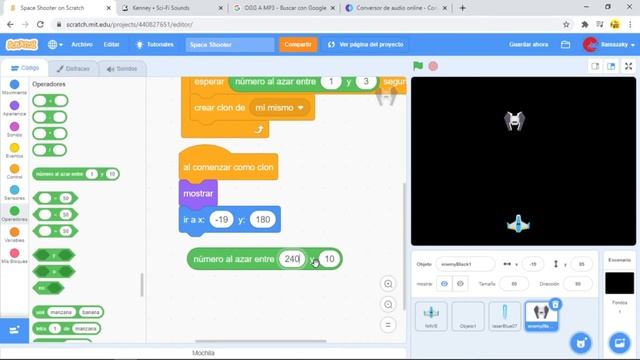Click the y value 180 in 'ir a' block
The height and width of the screenshot is (360, 640).
click(x=262, y=220)
